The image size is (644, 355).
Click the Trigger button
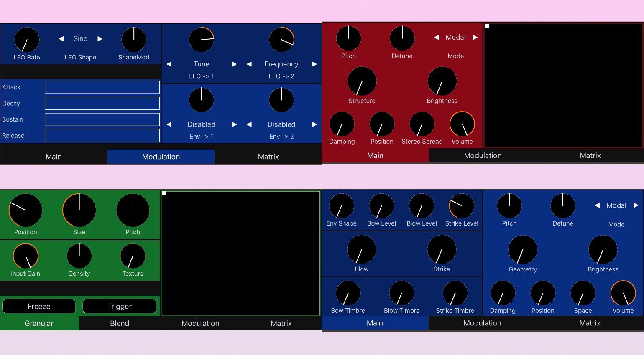click(x=120, y=306)
